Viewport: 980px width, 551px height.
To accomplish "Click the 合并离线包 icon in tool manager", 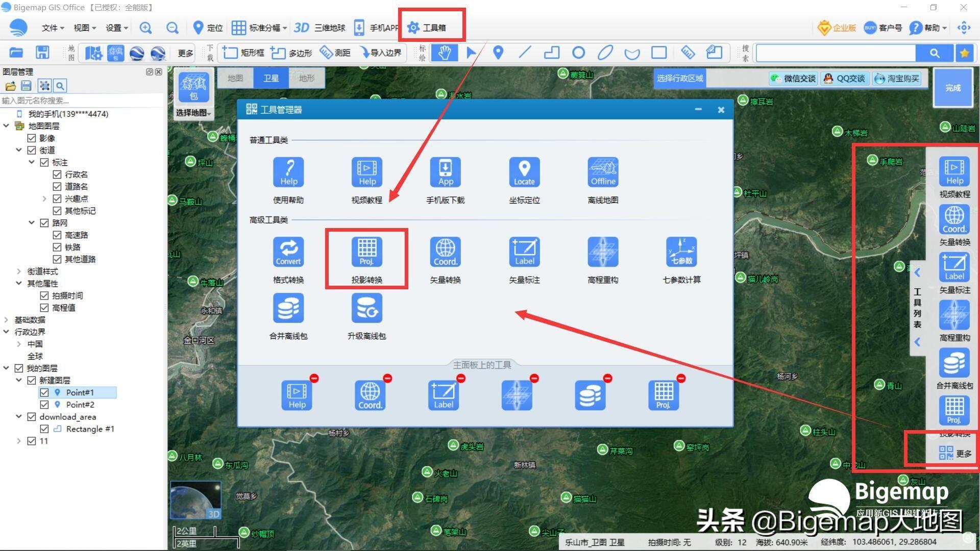I will 288,308.
